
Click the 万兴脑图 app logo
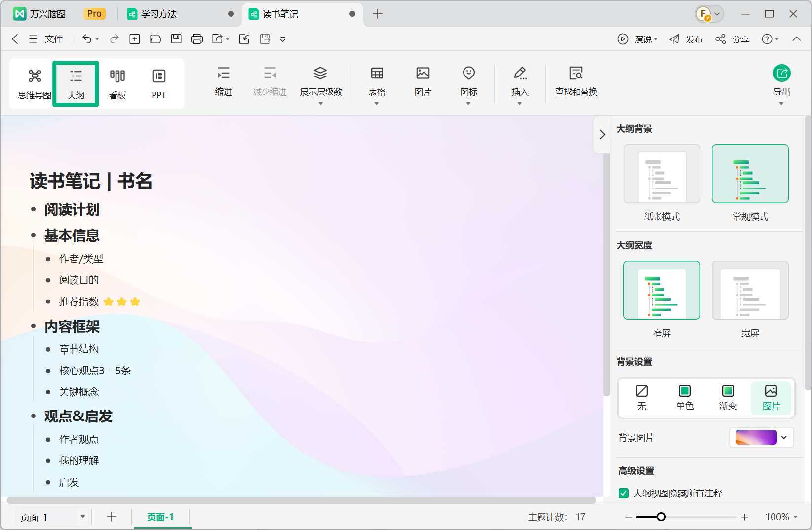coord(20,14)
